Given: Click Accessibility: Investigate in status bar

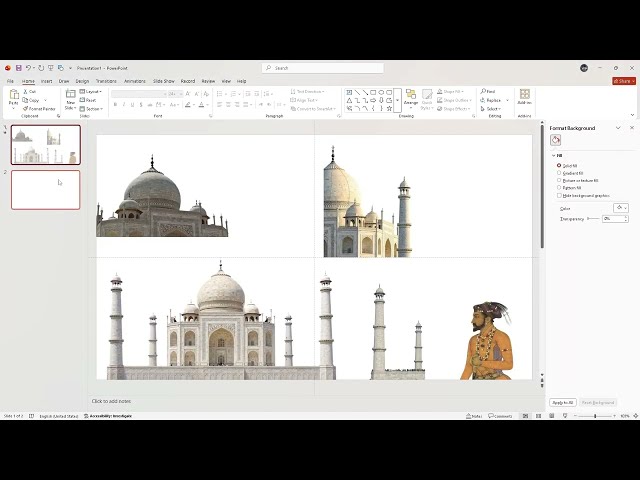Looking at the screenshot, I should (x=108, y=416).
